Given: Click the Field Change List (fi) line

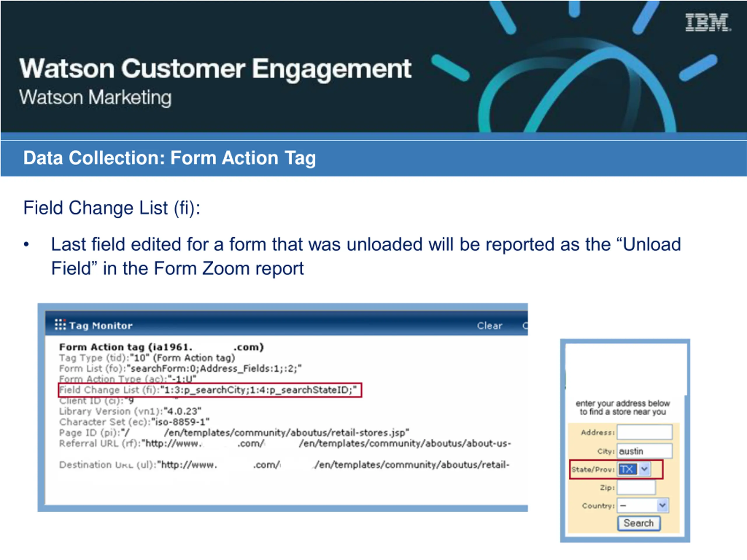Looking at the screenshot, I should (x=208, y=390).
